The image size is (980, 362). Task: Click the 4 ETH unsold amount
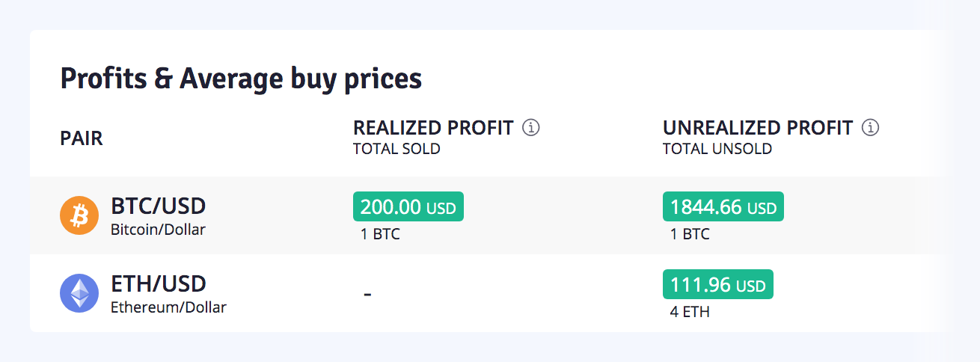click(x=690, y=312)
